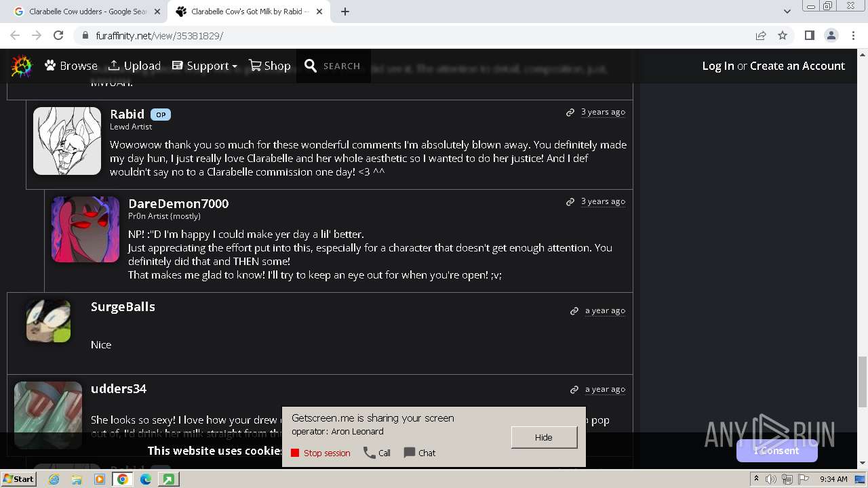Hide the Getscreen.me sharing notice
The height and width of the screenshot is (488, 868).
[544, 437]
